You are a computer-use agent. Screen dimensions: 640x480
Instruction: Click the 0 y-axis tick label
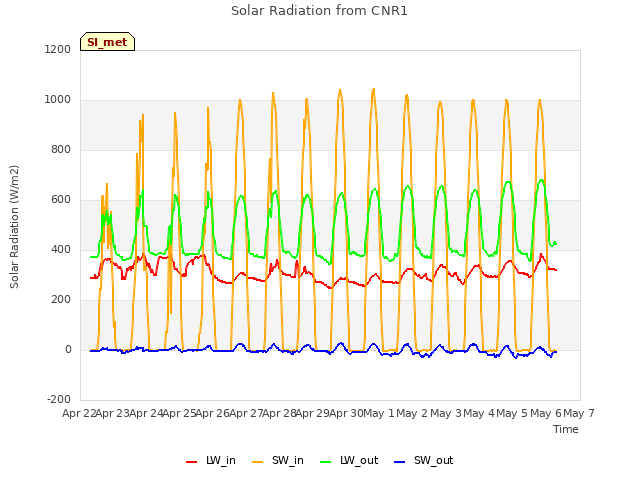point(68,349)
